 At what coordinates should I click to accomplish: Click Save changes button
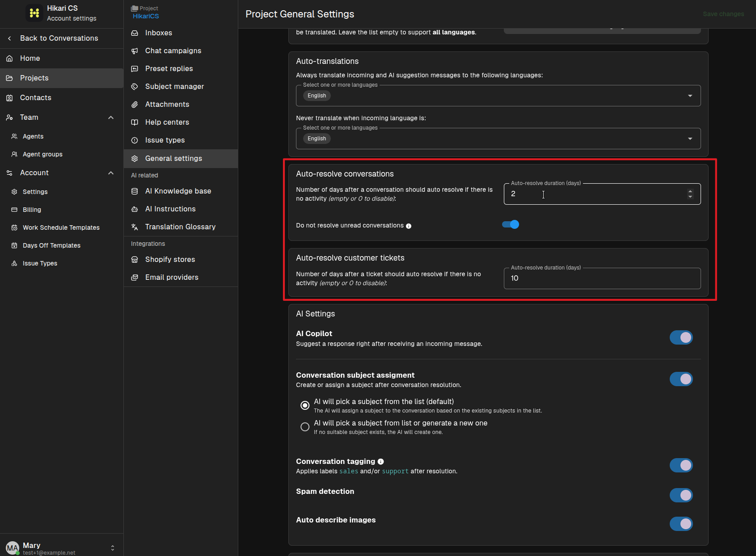[723, 14]
